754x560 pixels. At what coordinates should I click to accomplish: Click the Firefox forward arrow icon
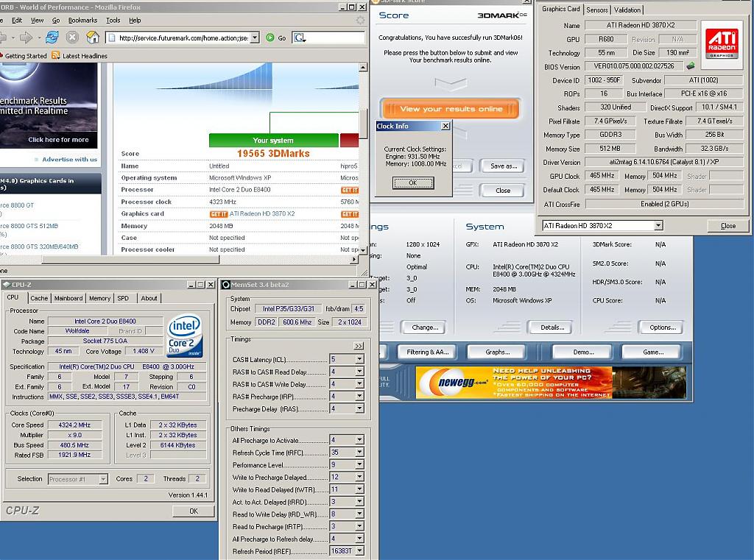[26, 38]
